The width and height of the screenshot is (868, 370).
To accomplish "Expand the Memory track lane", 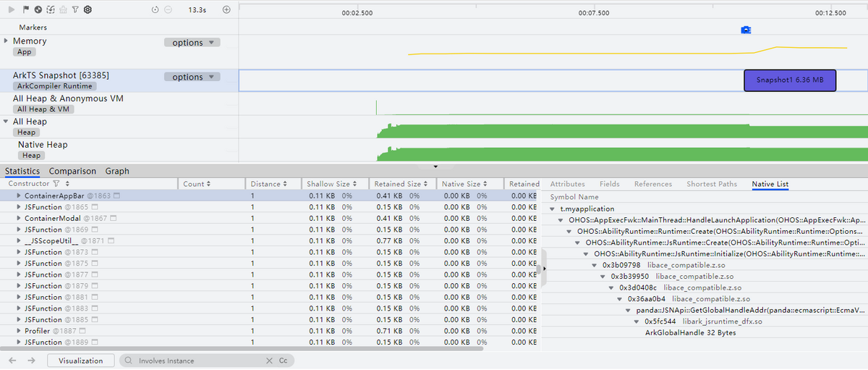I will coord(7,41).
